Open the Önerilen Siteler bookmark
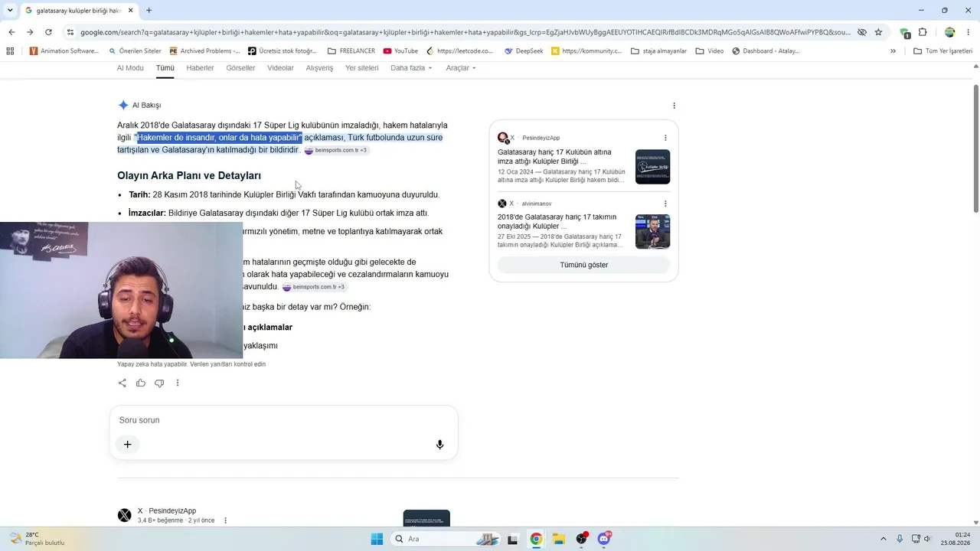Viewport: 980px width, 551px height. click(x=135, y=51)
